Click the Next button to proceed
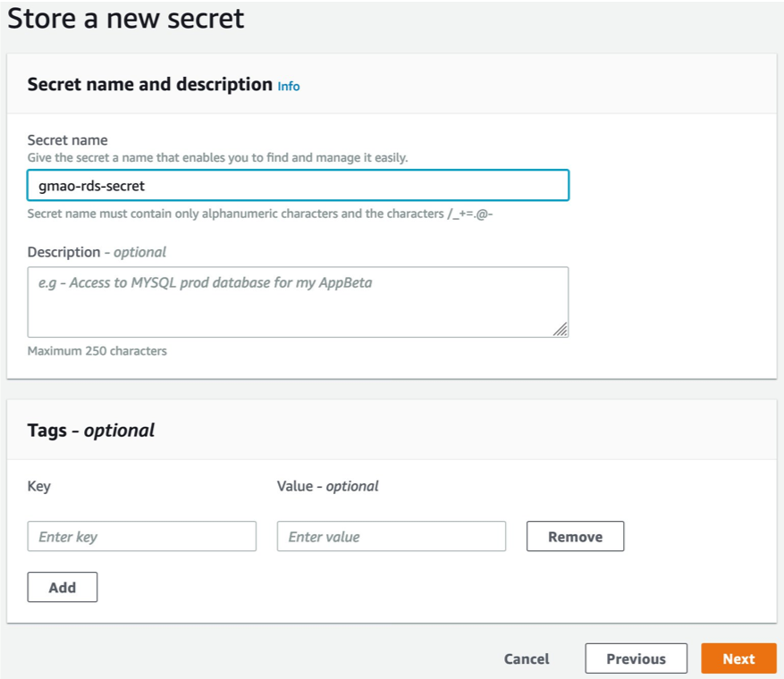 738,658
